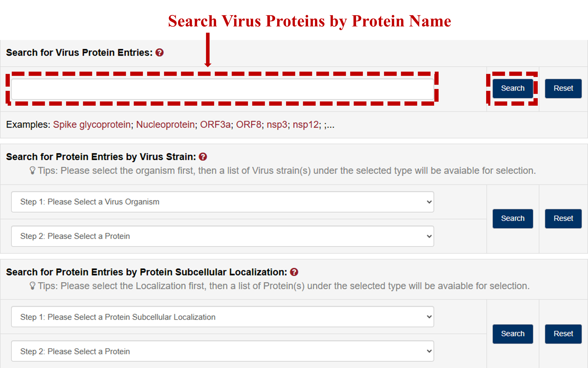This screenshot has height=368, width=588.
Task: Select the Spike glycoprotein example link
Action: (92, 125)
